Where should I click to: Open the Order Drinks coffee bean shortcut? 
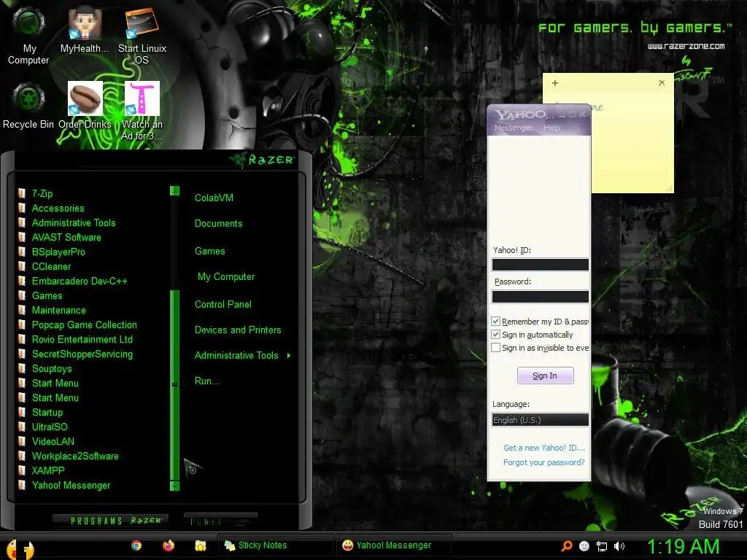coord(85,106)
